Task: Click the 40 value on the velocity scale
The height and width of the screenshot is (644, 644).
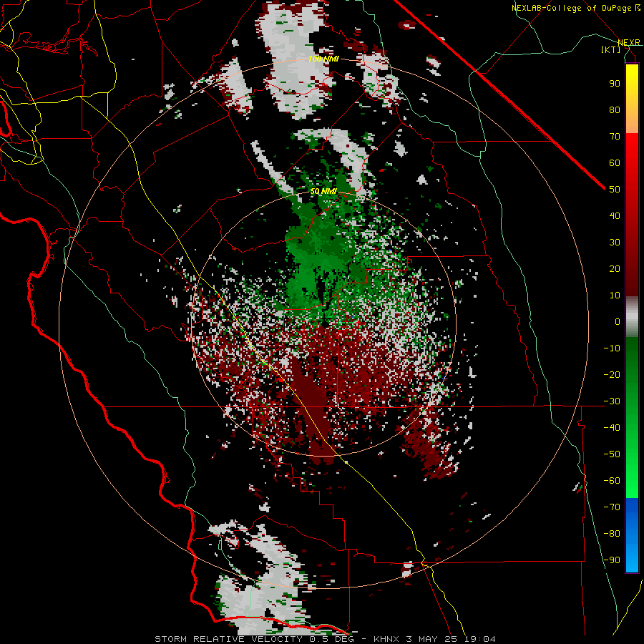Action: (x=615, y=216)
